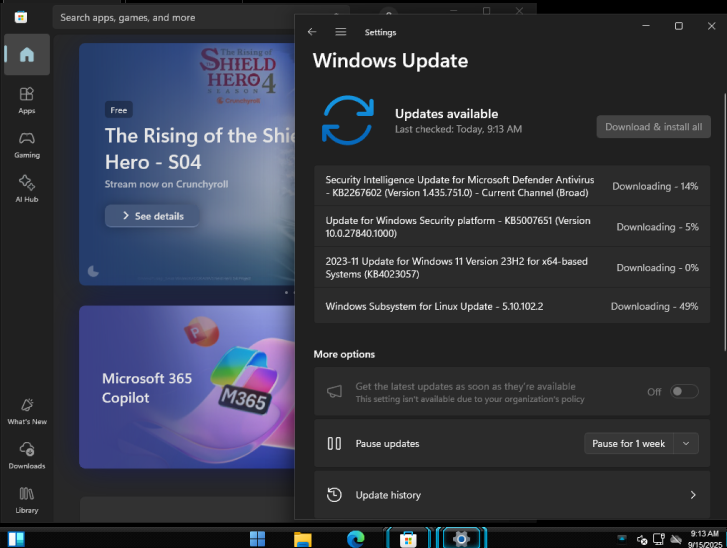Click the network status tray icon
The image size is (727, 548).
pyautogui.click(x=658, y=539)
